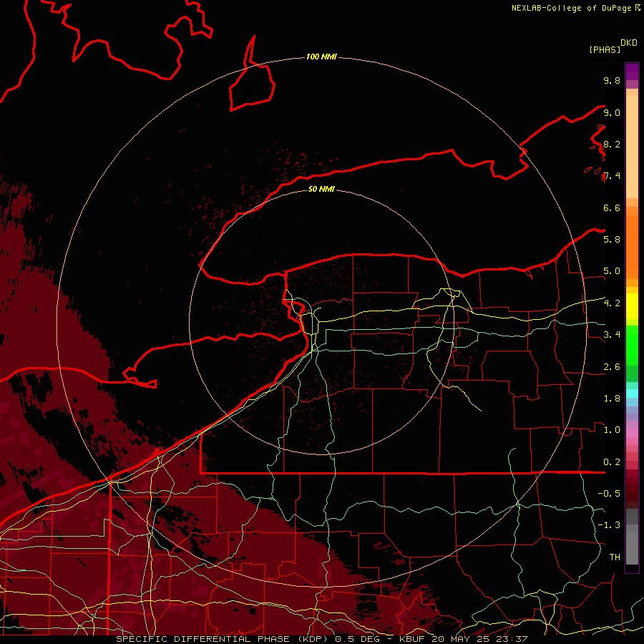Click the 50 NMI range ring label
Viewport: 644px width, 644px height.
[321, 189]
